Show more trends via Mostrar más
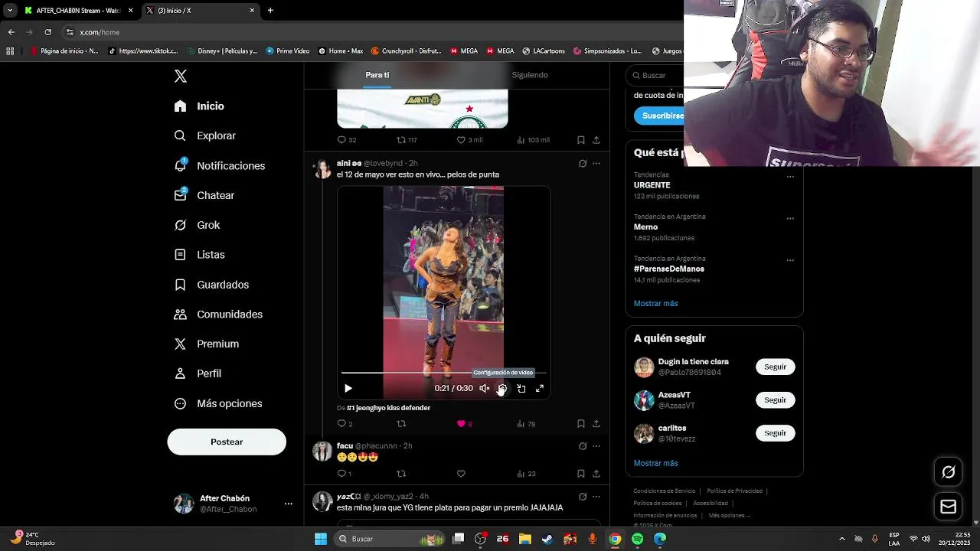 tap(655, 304)
